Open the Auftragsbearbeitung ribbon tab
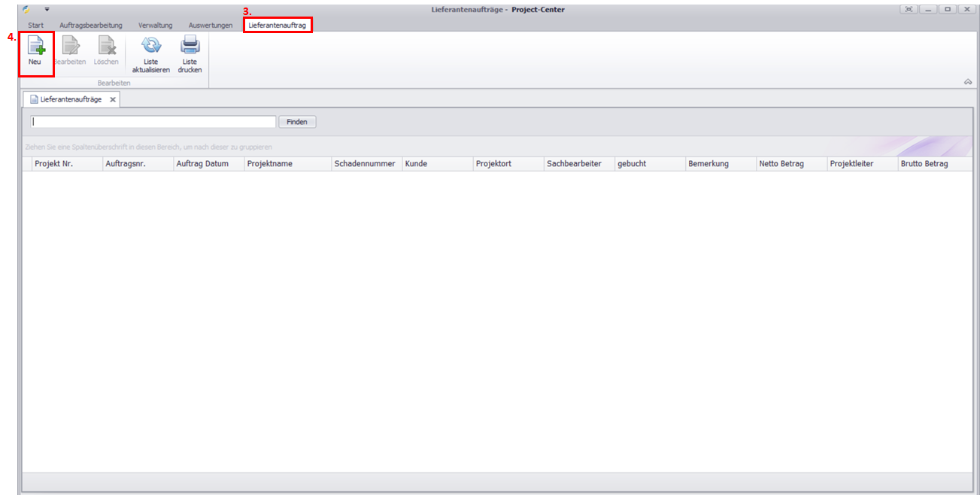 click(x=90, y=26)
